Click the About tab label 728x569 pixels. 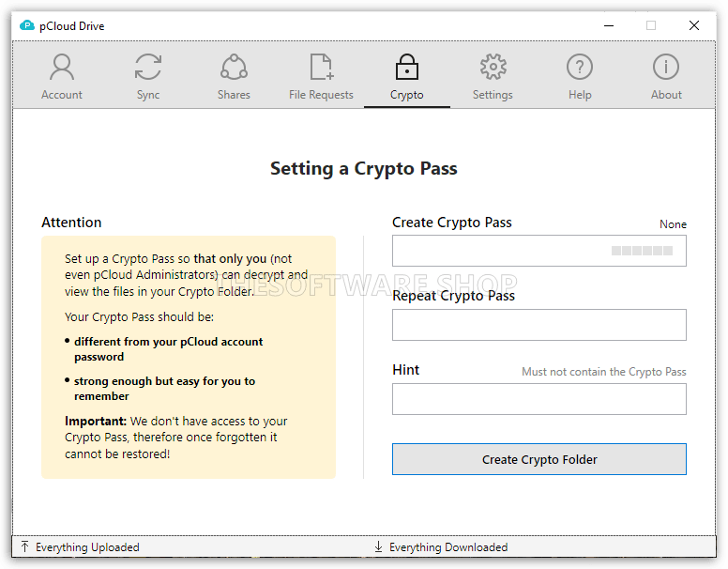coord(666,95)
